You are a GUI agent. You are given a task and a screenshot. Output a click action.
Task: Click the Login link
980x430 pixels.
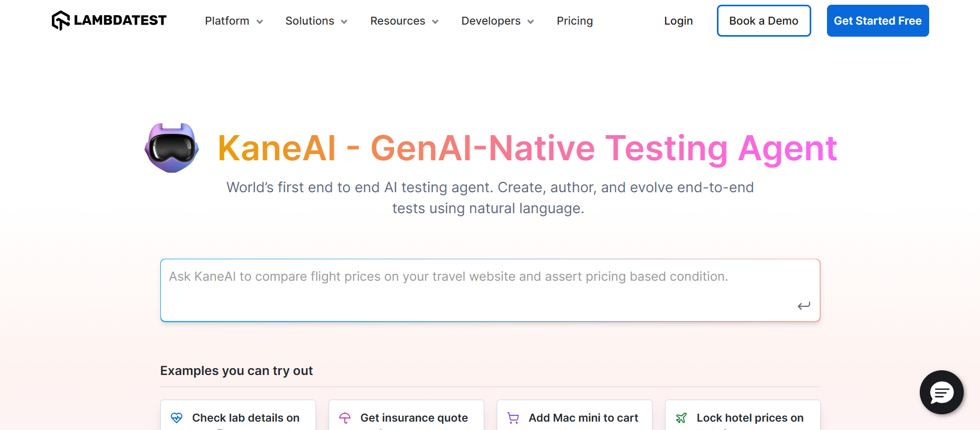pos(679,21)
